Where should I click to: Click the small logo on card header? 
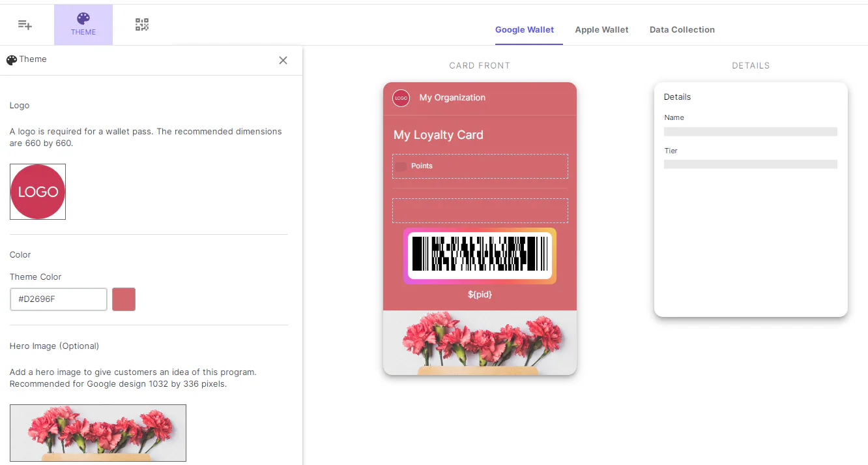click(x=401, y=98)
